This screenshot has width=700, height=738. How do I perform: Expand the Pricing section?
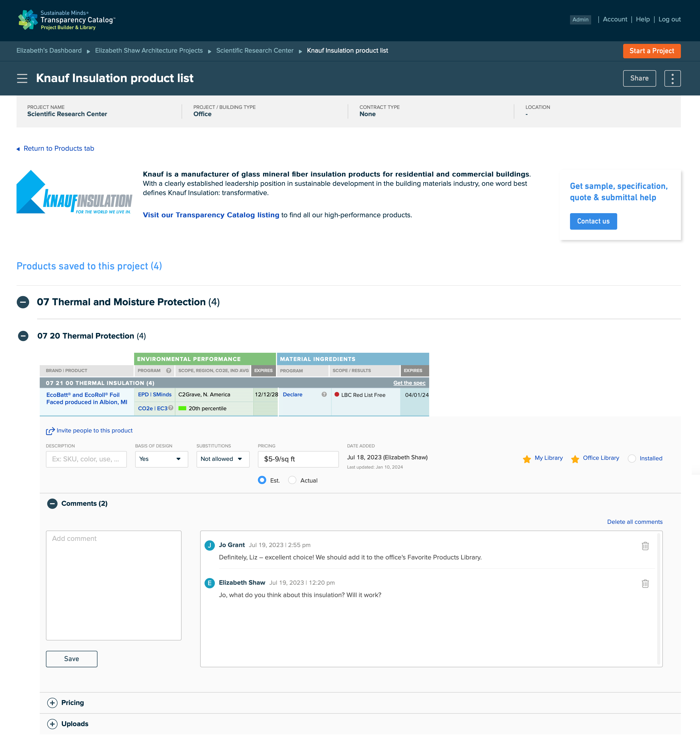click(52, 703)
